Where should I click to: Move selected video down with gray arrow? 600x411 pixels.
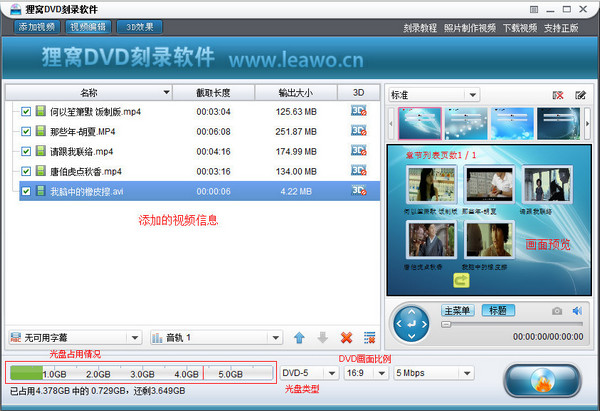point(323,338)
